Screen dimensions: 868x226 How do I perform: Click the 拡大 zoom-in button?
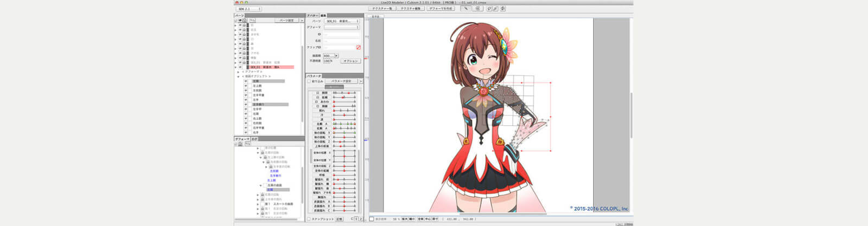[x=404, y=219]
